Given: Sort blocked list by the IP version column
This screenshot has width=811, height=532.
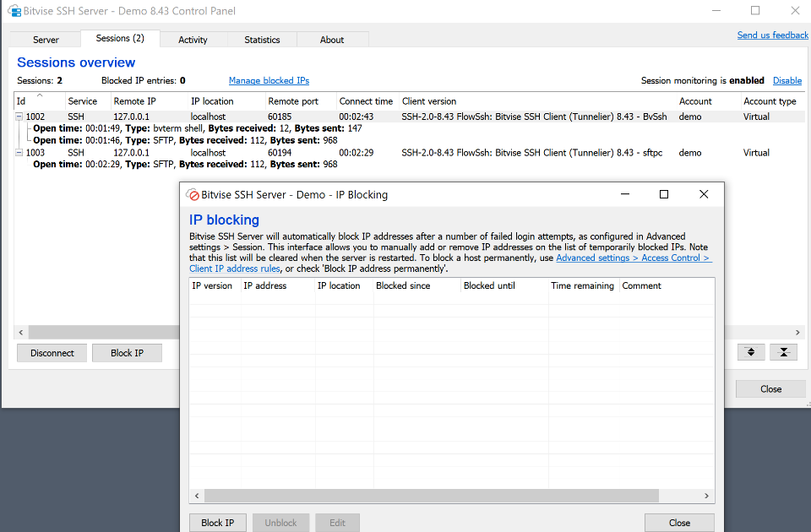Looking at the screenshot, I should [215, 286].
